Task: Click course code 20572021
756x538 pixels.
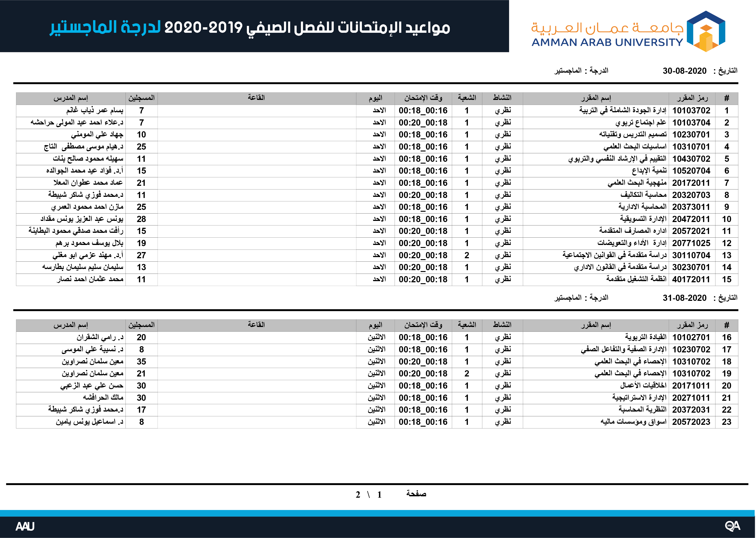Action: (691, 231)
